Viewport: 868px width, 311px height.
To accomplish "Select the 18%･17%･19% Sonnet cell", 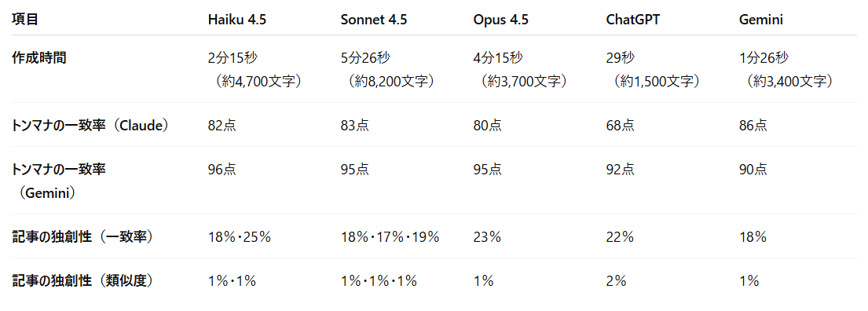I will (x=390, y=237).
